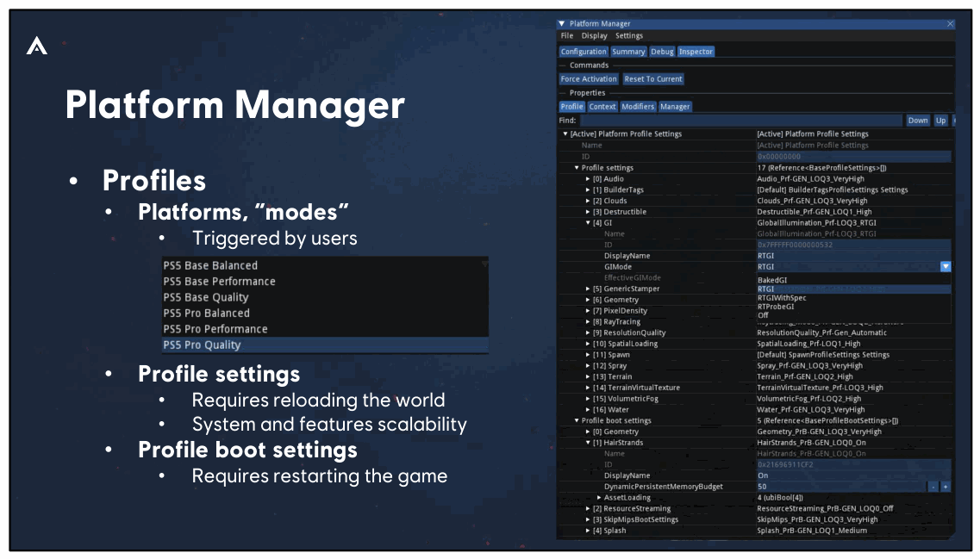Select PS5 Base Balanced profile
Screen dimensions: 980x559
(325, 265)
